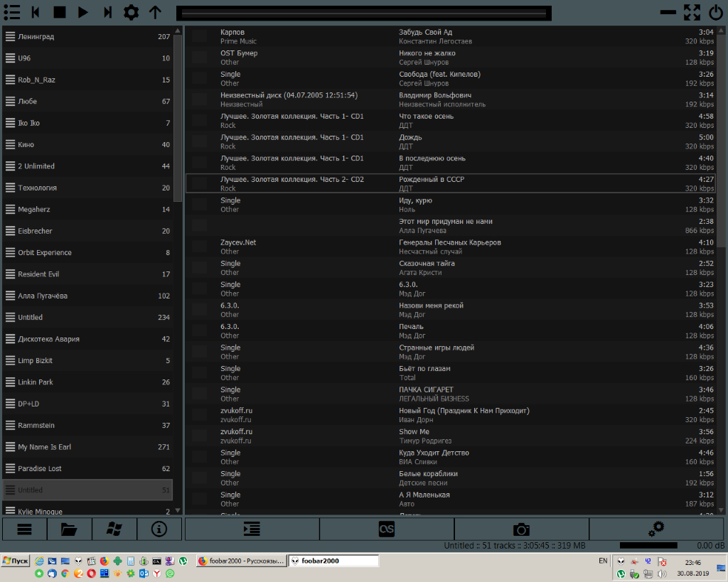
Task: Skip to the previous track
Action: [36, 12]
